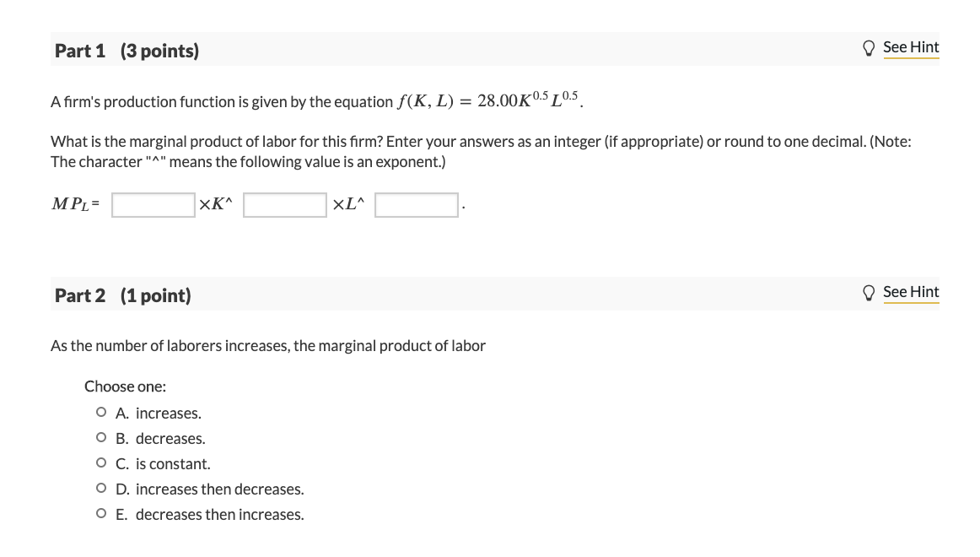This screenshot has width=980, height=557.
Task: Click the exponent input box after ×L^
Action: tap(416, 203)
